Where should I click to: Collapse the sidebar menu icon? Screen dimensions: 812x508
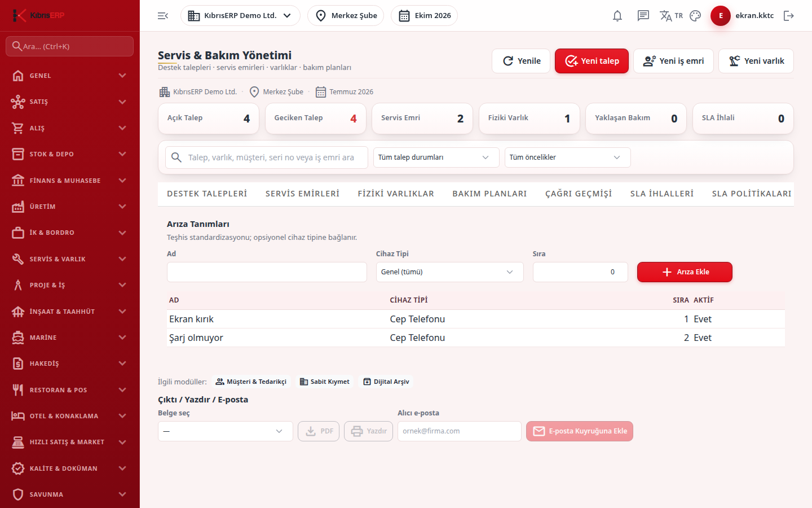tap(163, 16)
